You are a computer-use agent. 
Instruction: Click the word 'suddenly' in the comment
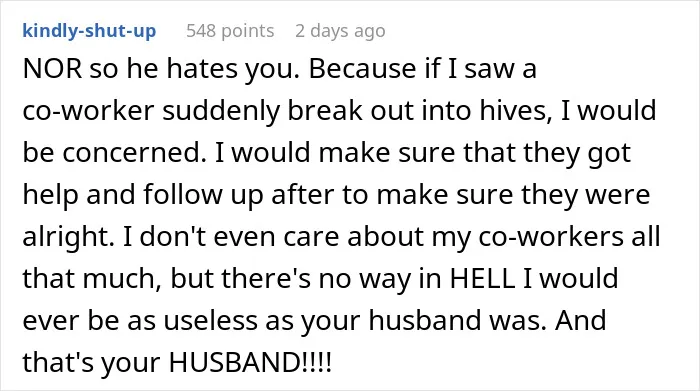coord(221,111)
